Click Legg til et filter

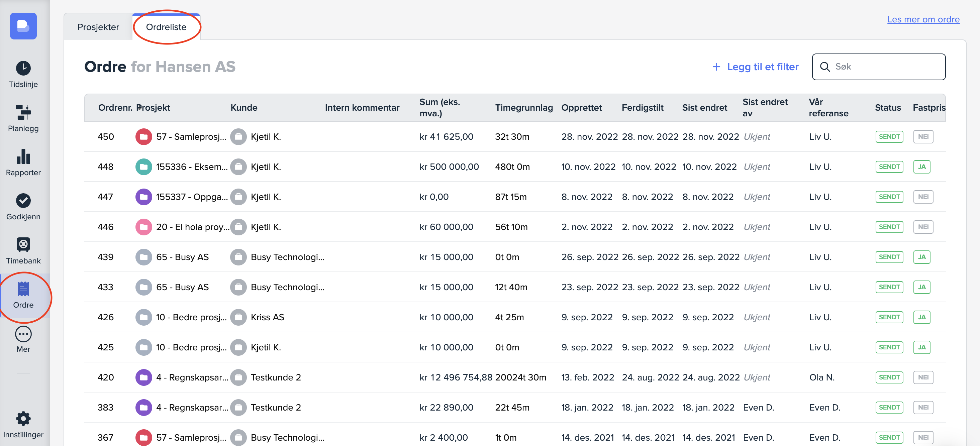point(755,67)
